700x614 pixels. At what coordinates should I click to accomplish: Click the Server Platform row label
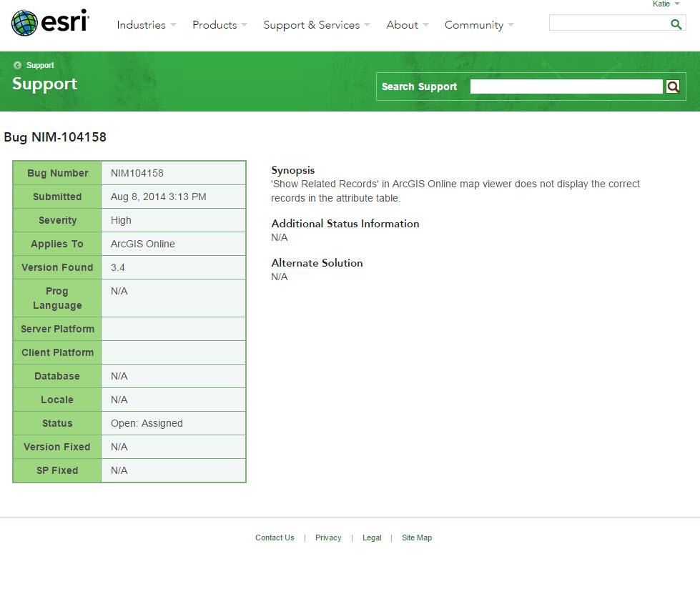[x=58, y=329]
